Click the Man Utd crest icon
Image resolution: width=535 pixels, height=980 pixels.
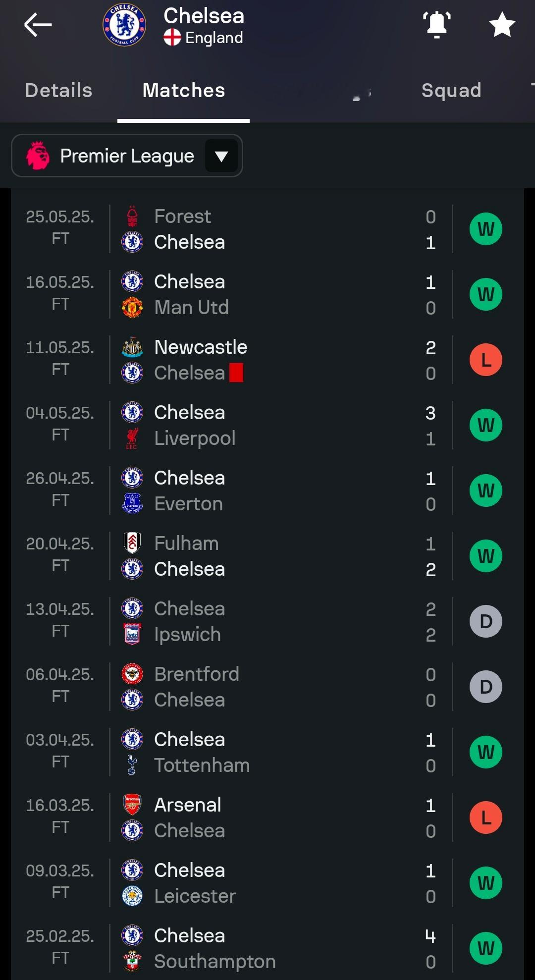(132, 308)
